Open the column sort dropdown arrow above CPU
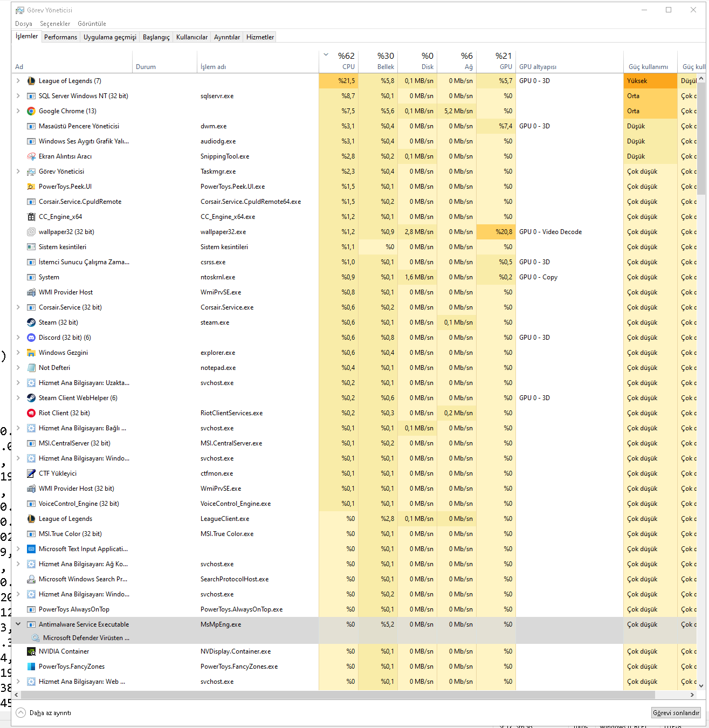Image resolution: width=709 pixels, height=728 pixels. (x=326, y=55)
